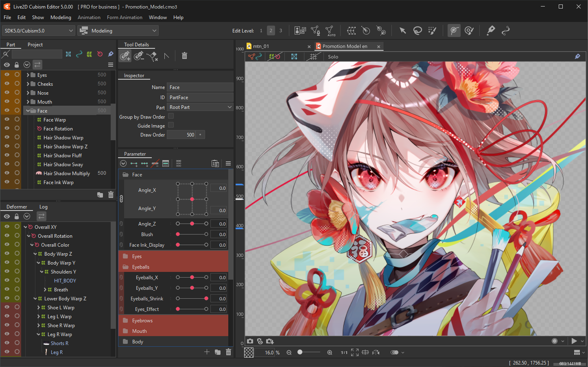The height and width of the screenshot is (367, 588).
Task: Expand the Breath deformer node
Action: pos(46,289)
